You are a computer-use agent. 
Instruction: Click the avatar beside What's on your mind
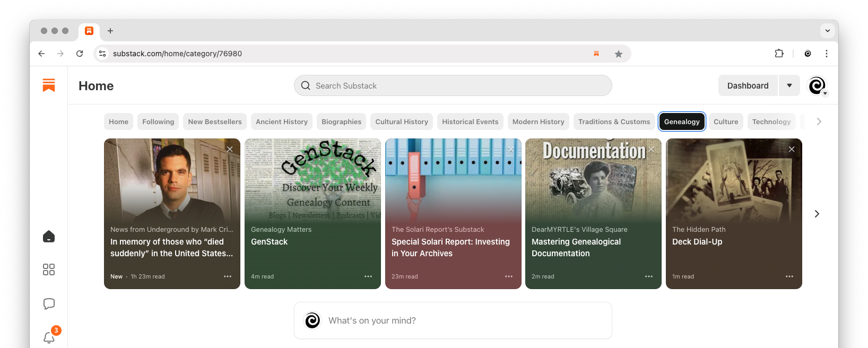313,320
